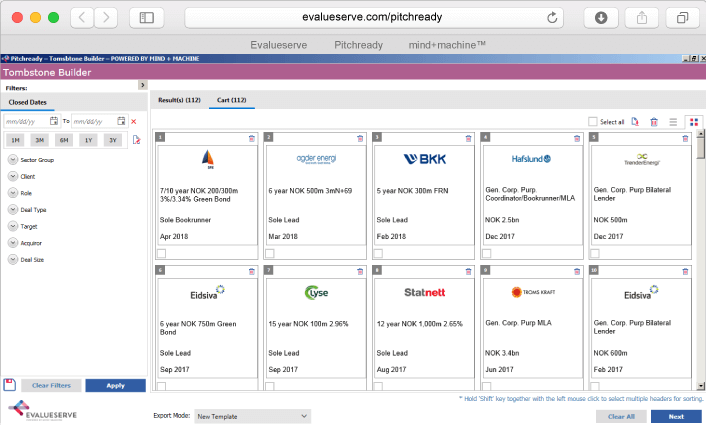Screen dimensions: 706x425
Task: Collapse the Filters panel arrow
Action: [x=143, y=85]
